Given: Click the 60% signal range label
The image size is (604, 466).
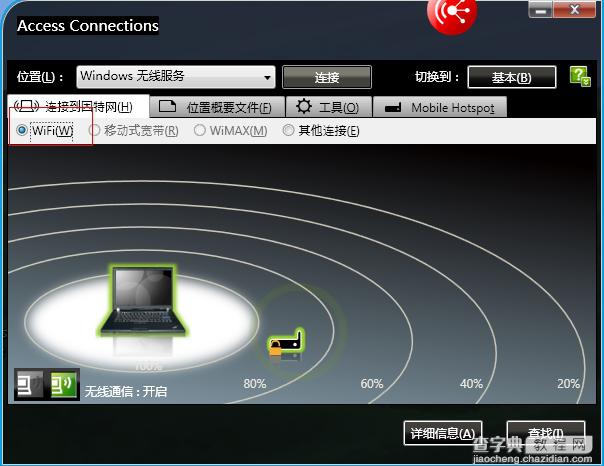Looking at the screenshot, I should (372, 384).
